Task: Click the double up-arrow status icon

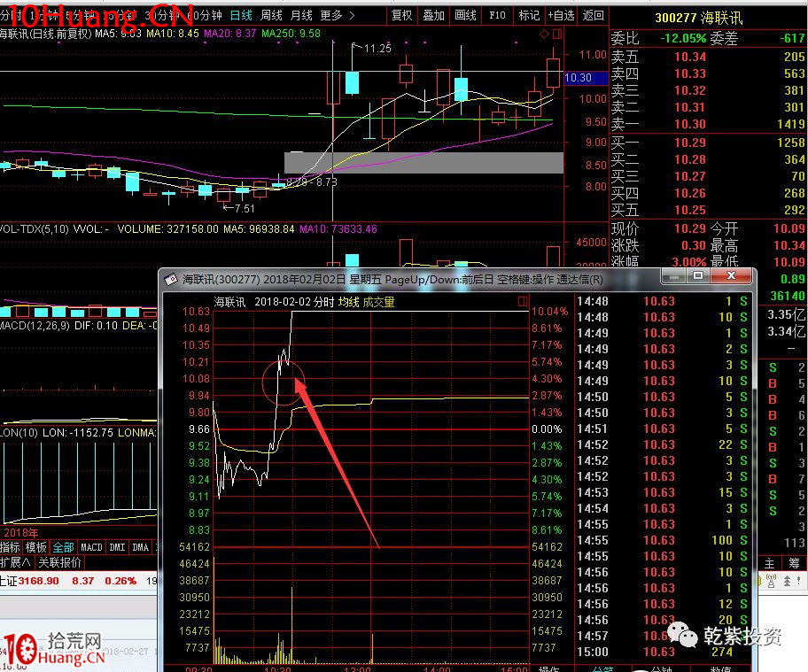Action: 788,581
